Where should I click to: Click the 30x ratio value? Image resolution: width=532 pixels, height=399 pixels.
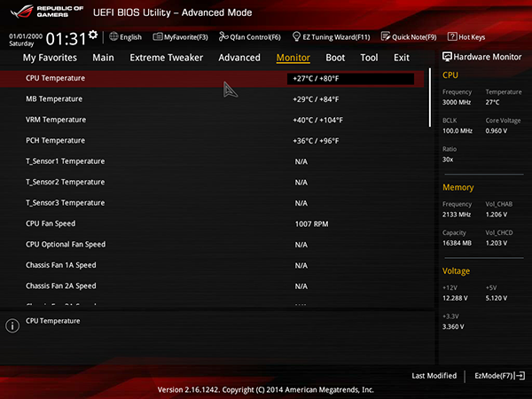(x=448, y=160)
